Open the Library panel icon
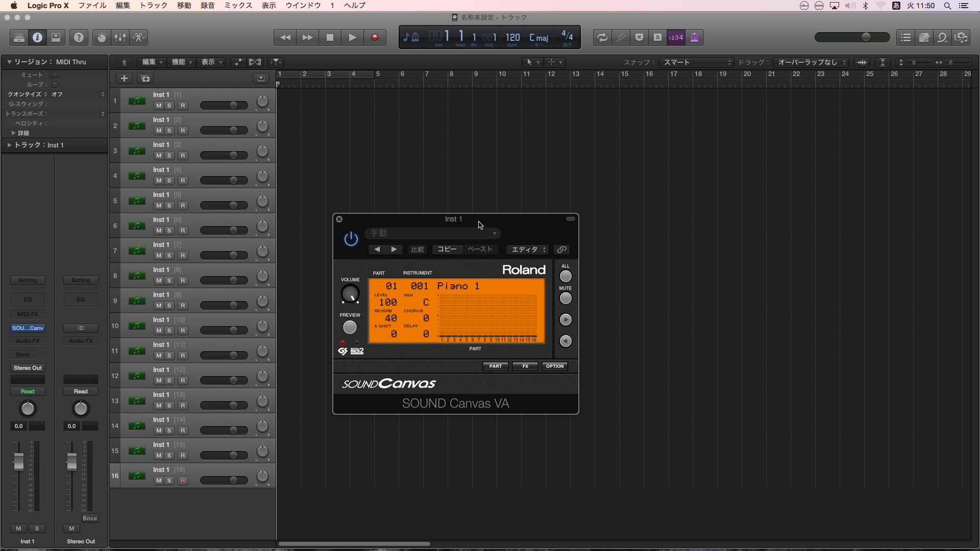The height and width of the screenshot is (551, 980). click(x=19, y=37)
